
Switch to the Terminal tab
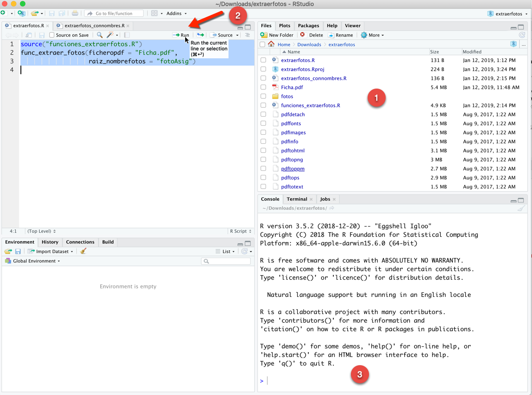pyautogui.click(x=297, y=199)
